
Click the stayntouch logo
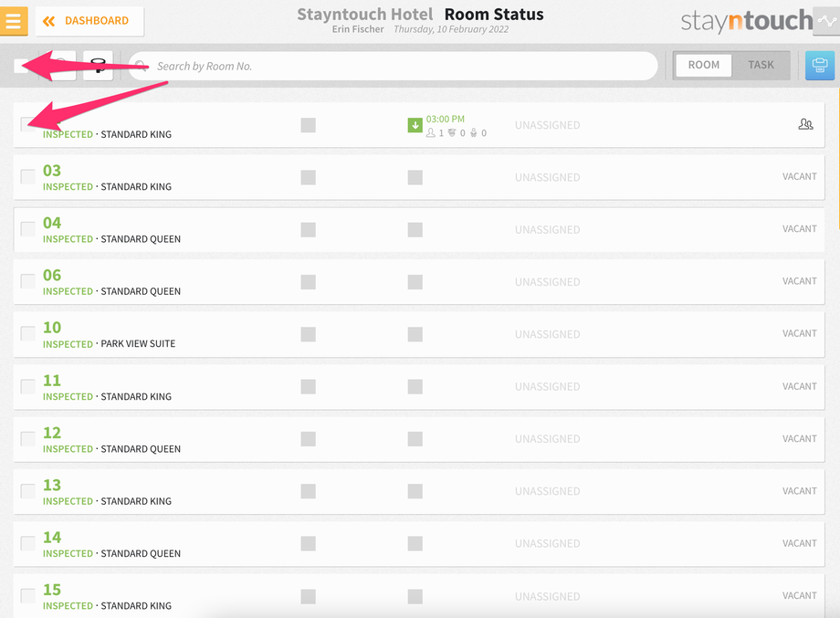pos(746,21)
